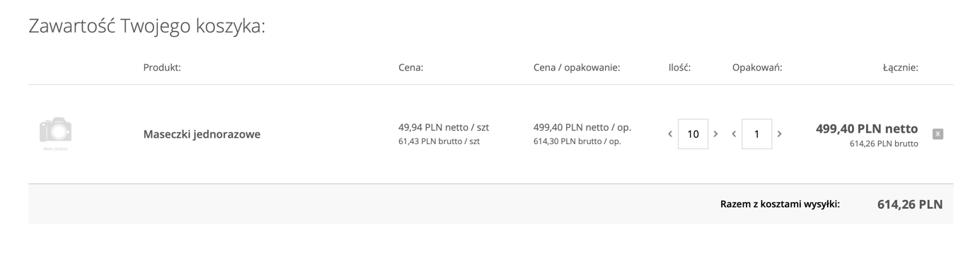The width and height of the screenshot is (980, 260).
Task: Click the Opakowań: column header
Action: [x=757, y=68]
